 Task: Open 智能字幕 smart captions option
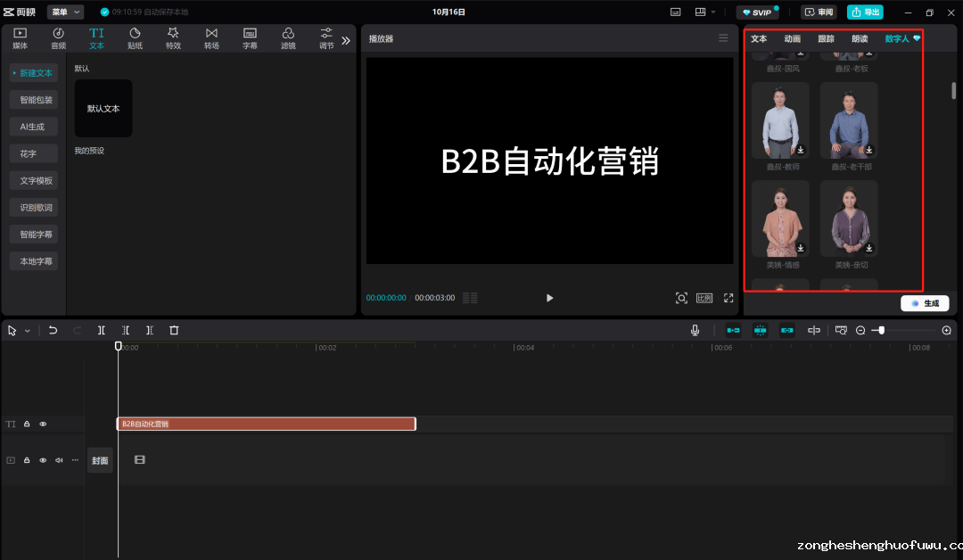[34, 234]
